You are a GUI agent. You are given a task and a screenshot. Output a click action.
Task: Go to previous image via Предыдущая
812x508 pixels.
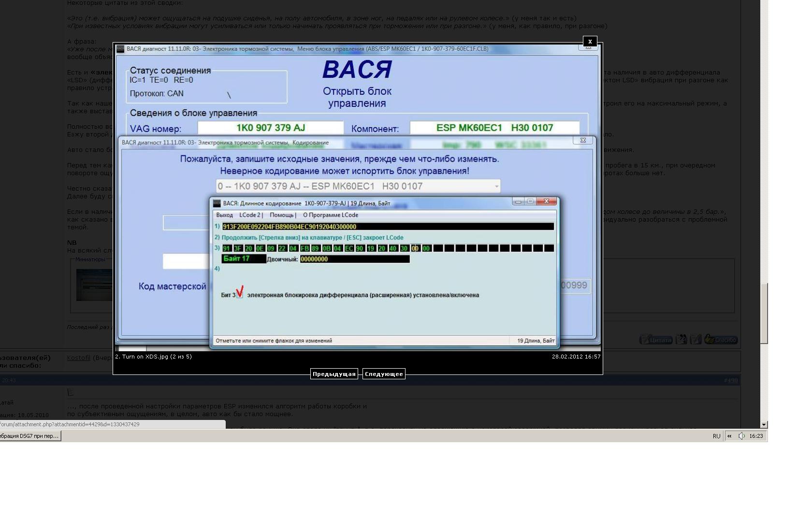click(x=334, y=374)
